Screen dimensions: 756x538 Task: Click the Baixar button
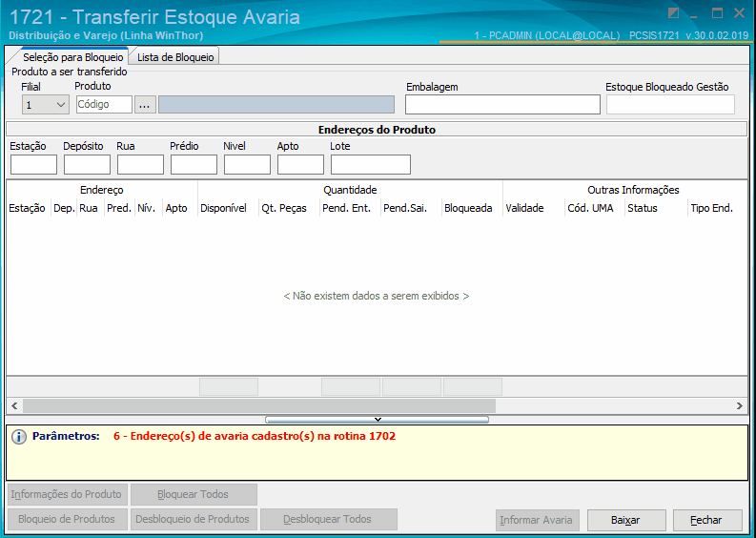(625, 520)
